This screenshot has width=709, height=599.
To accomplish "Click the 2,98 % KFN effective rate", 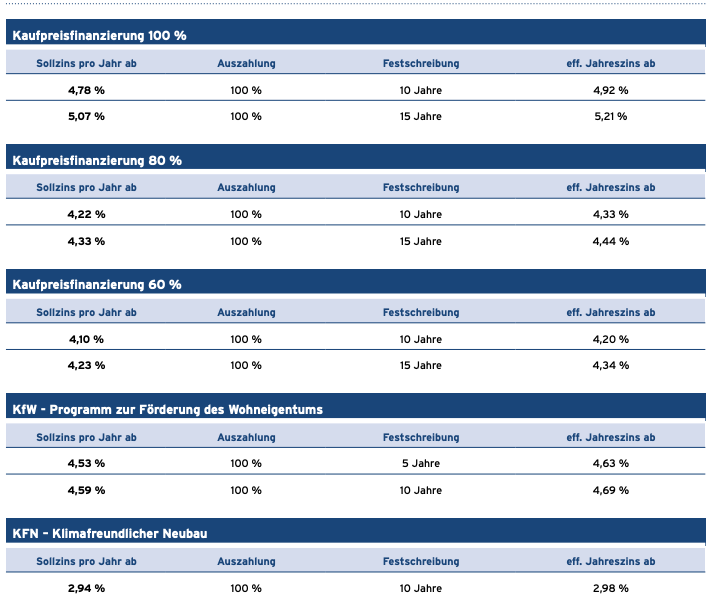I will click(610, 588).
